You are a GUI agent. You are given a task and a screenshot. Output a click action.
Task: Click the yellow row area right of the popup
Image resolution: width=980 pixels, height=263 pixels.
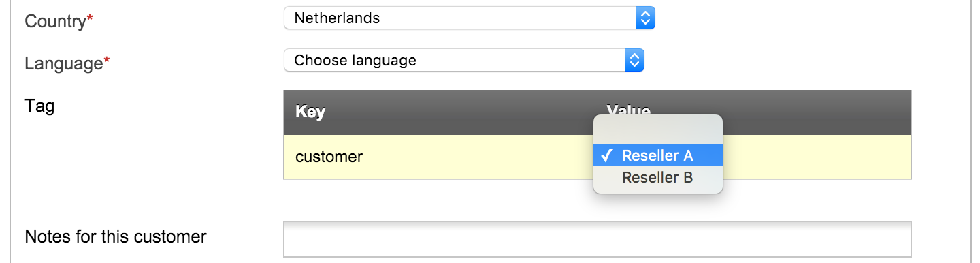point(817,157)
